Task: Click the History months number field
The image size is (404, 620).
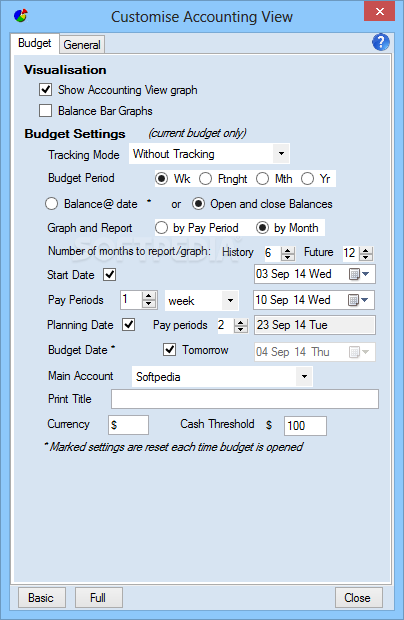Action: pyautogui.click(x=272, y=253)
